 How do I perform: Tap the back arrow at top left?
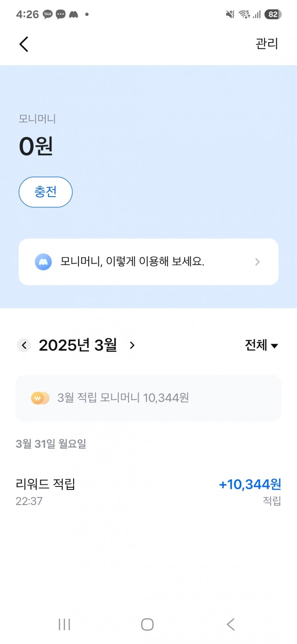(x=24, y=44)
